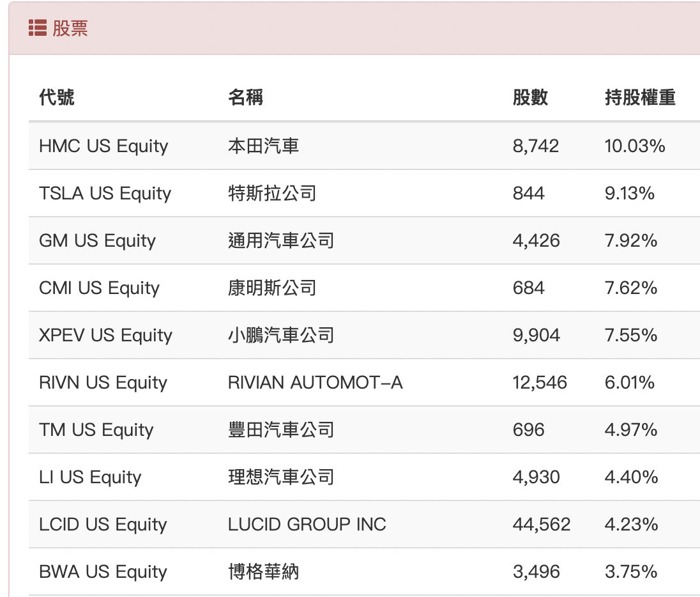Select the 特斯拉公司 name cell
The width and height of the screenshot is (700, 597).
point(272,194)
